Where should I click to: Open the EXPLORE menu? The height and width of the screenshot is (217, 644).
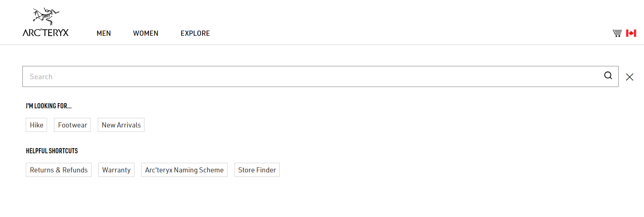coord(195,33)
